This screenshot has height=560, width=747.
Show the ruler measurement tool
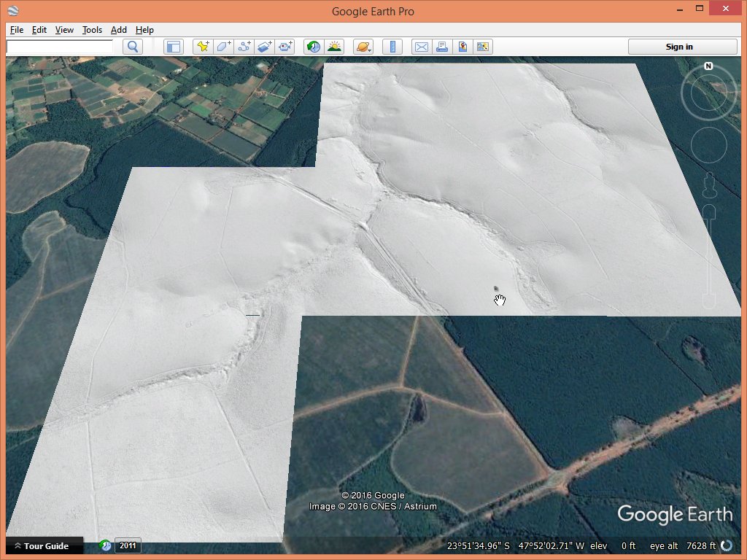(392, 47)
